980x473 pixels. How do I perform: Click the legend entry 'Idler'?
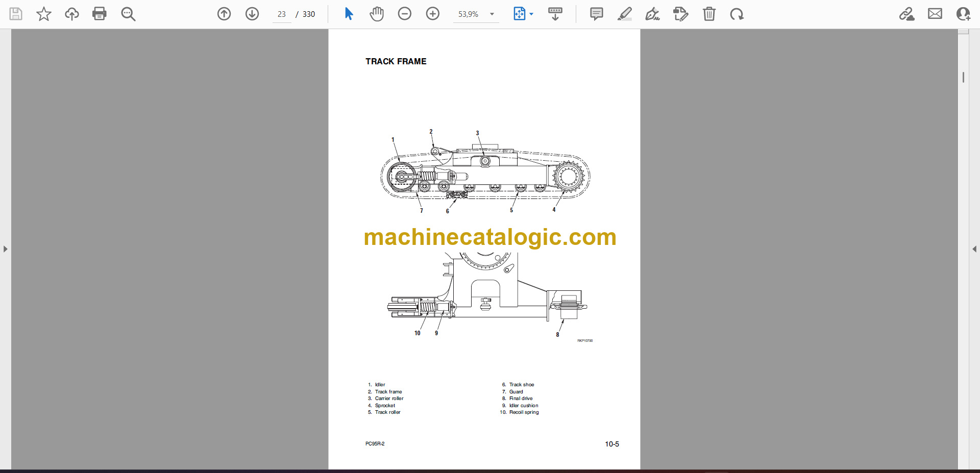tap(380, 385)
